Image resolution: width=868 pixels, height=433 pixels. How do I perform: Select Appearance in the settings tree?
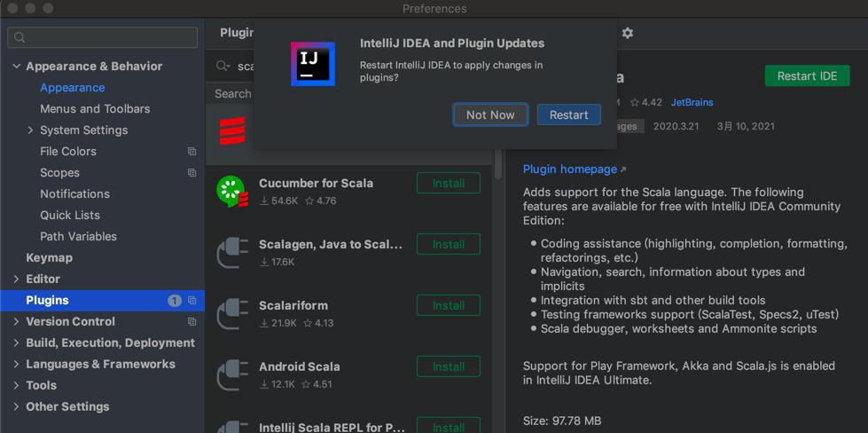click(x=72, y=88)
